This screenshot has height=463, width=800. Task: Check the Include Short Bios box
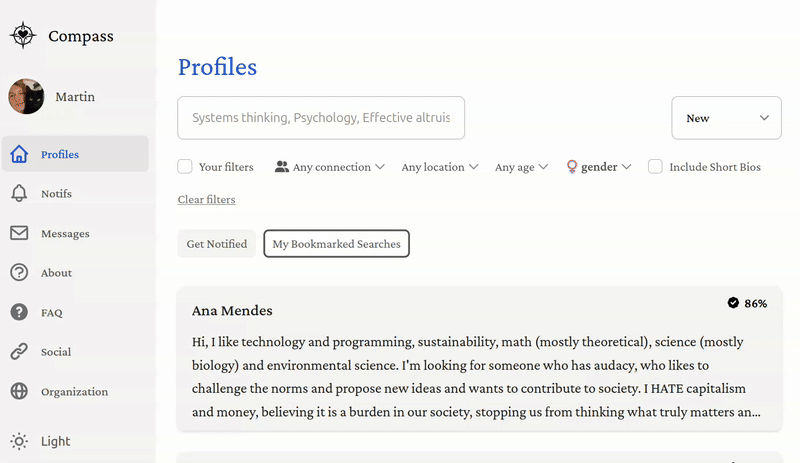point(655,167)
